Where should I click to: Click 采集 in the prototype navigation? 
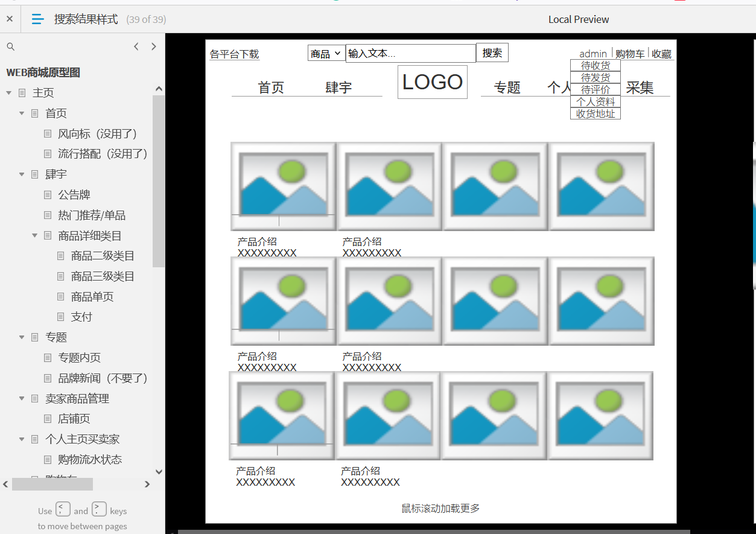click(640, 87)
